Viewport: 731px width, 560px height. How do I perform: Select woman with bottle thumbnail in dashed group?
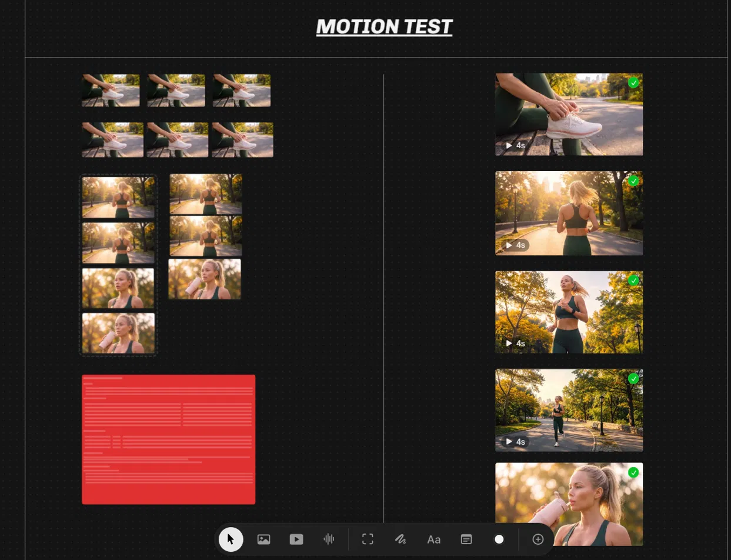(x=118, y=333)
